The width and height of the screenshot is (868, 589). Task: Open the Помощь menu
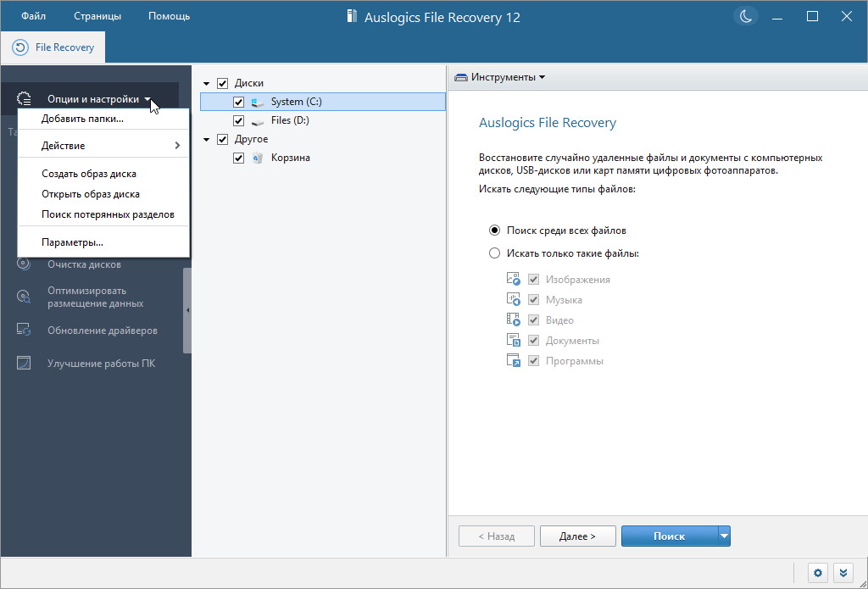pos(169,16)
